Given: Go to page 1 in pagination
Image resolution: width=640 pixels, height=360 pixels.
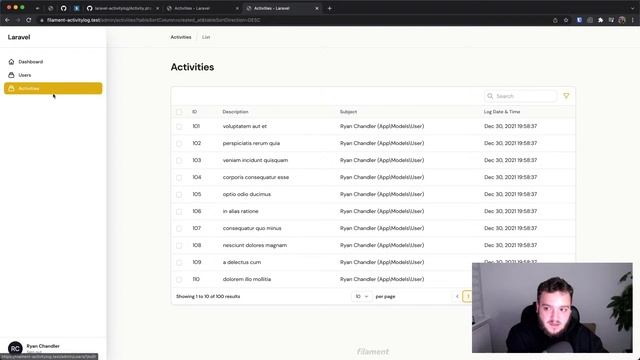Looking at the screenshot, I should 468,296.
